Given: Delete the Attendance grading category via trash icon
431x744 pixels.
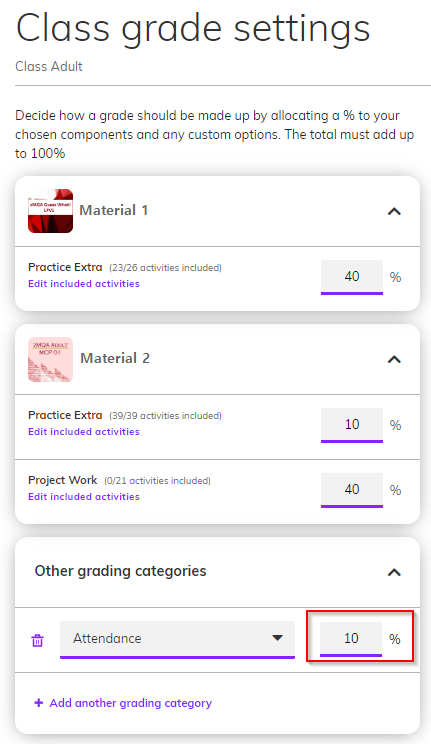Looking at the screenshot, I should pyautogui.click(x=37, y=640).
